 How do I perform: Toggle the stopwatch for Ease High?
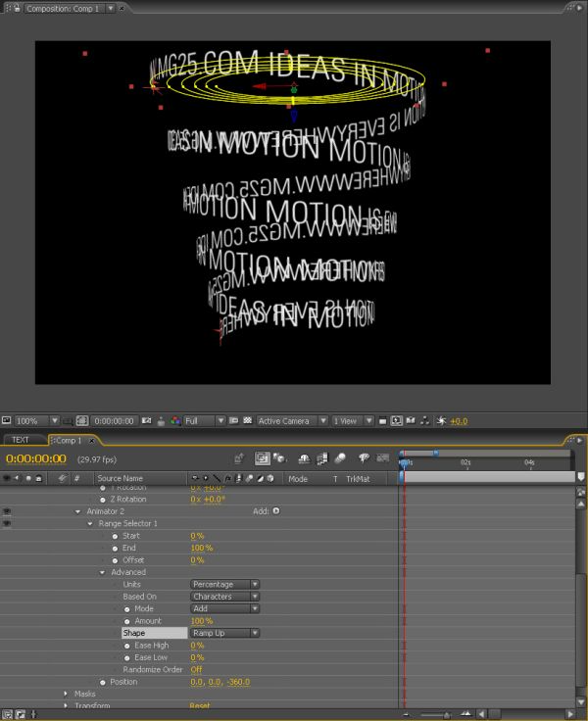(x=127, y=646)
